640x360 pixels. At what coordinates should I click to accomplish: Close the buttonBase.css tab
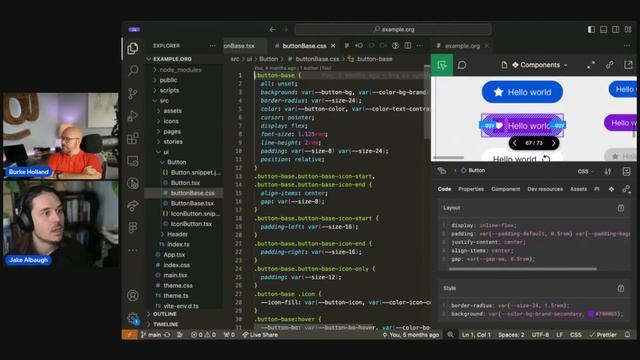[x=333, y=46]
